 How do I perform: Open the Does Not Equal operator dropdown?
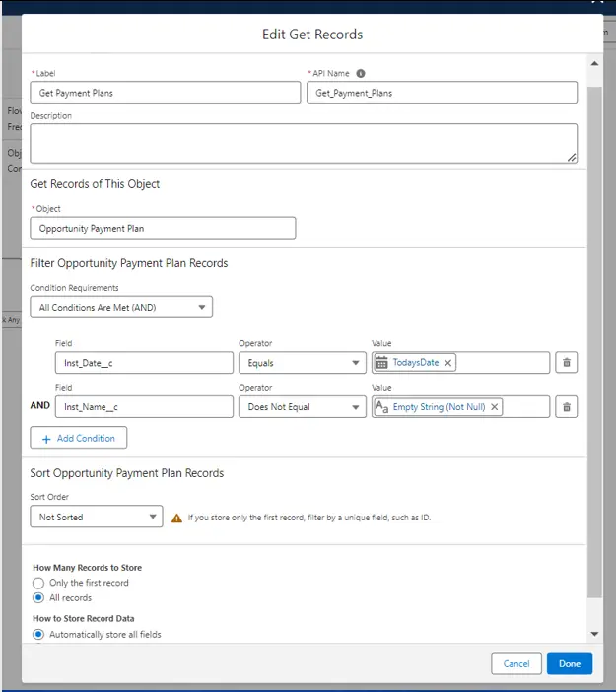point(303,406)
